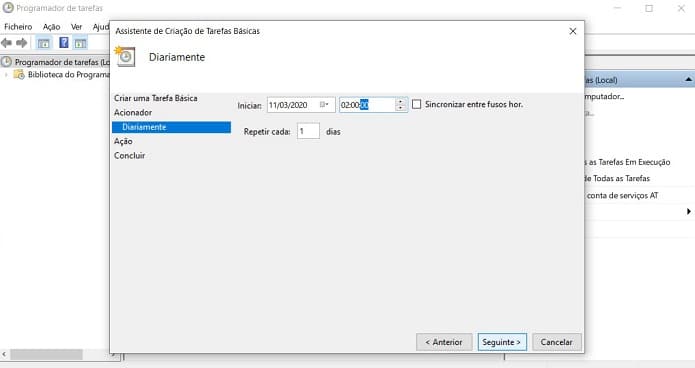Select the Concluir wizard step
Screen dimensions: 695x368
coord(129,156)
